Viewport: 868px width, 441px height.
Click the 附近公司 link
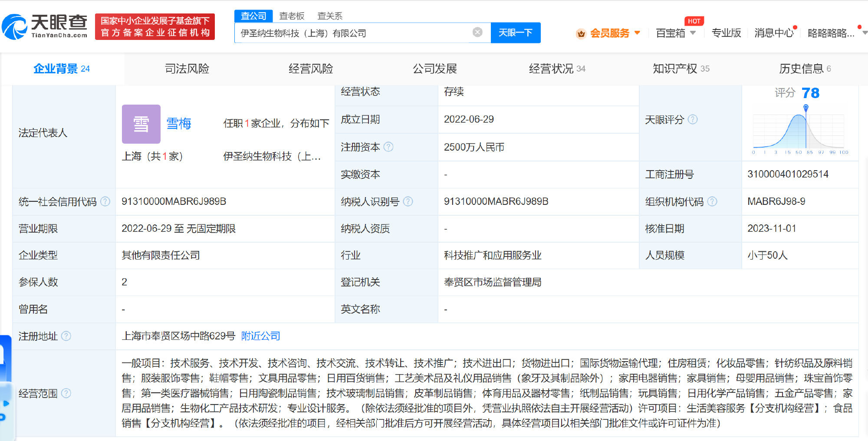click(260, 336)
